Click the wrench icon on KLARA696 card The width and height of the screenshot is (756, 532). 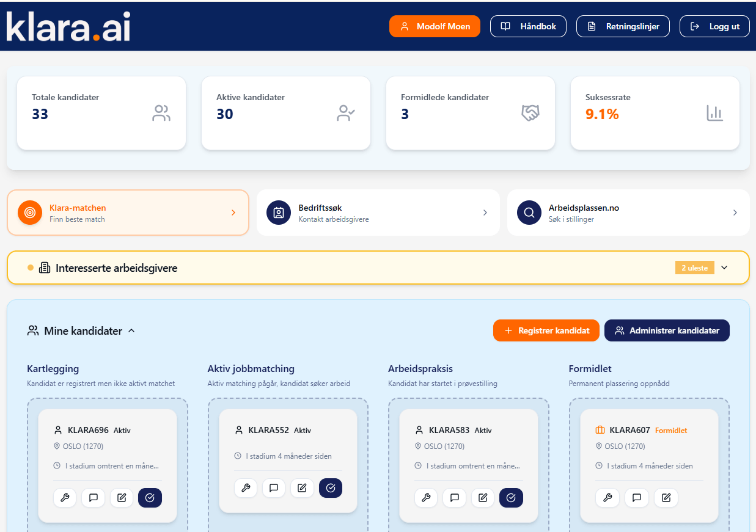65,498
